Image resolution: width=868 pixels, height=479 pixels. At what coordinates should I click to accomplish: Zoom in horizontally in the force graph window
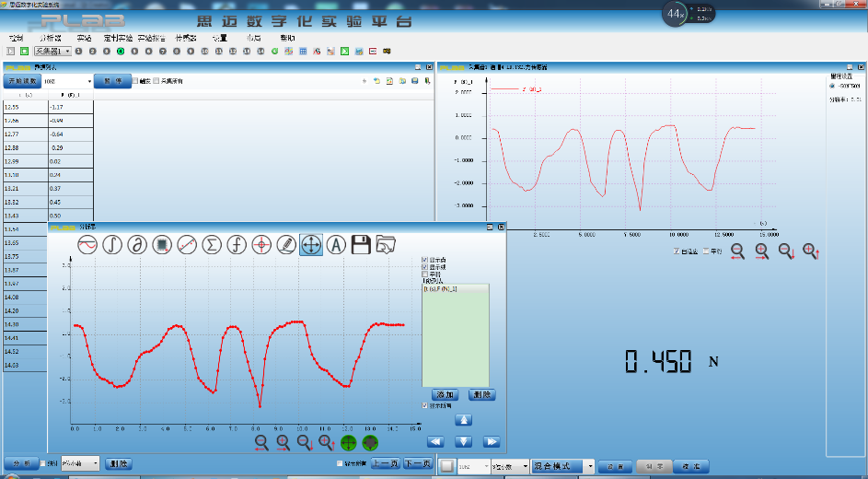(x=762, y=251)
